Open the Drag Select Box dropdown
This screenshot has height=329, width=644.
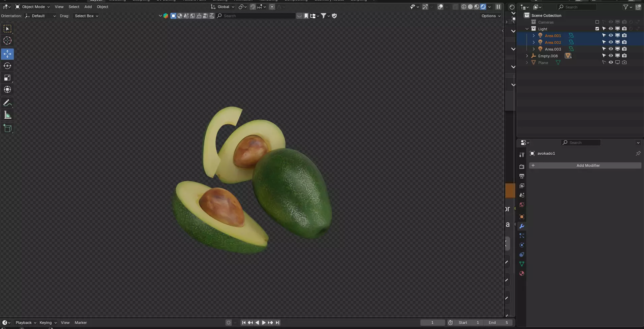pyautogui.click(x=86, y=16)
